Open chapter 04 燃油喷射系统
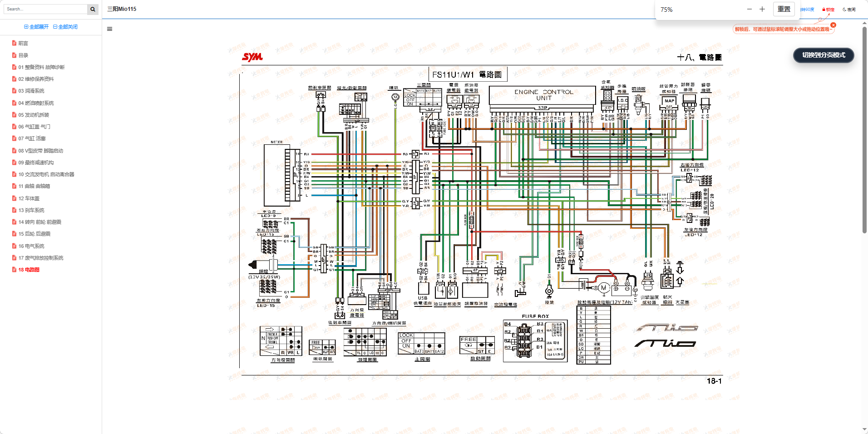The image size is (868, 434). [x=36, y=103]
